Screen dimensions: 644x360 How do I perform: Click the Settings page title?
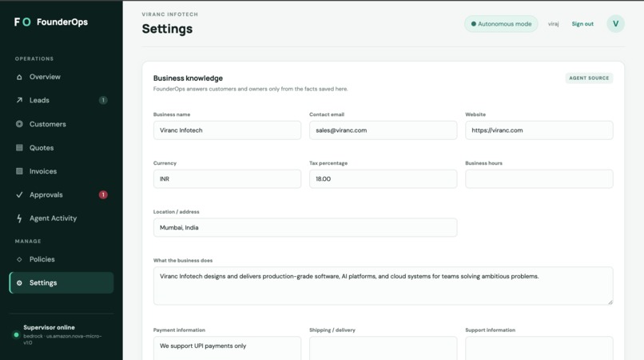pos(167,29)
